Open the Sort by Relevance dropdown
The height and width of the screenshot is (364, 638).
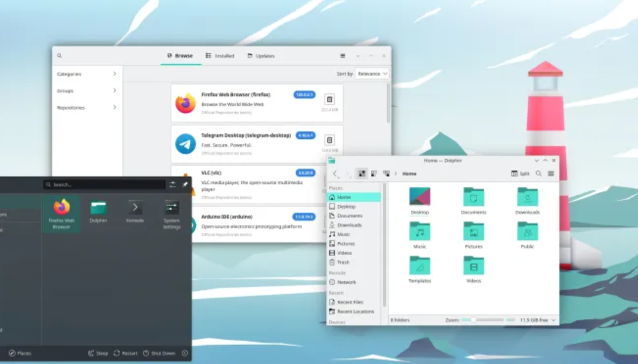(x=372, y=74)
